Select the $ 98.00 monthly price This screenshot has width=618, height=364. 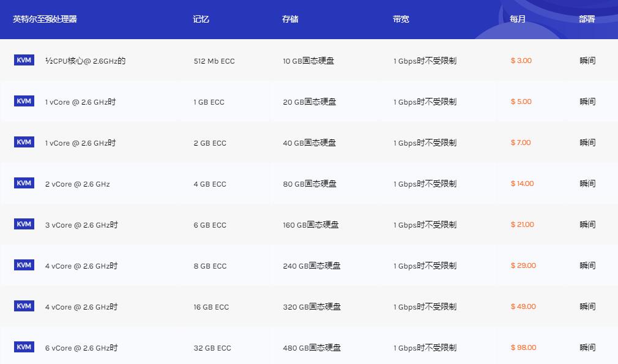523,347
